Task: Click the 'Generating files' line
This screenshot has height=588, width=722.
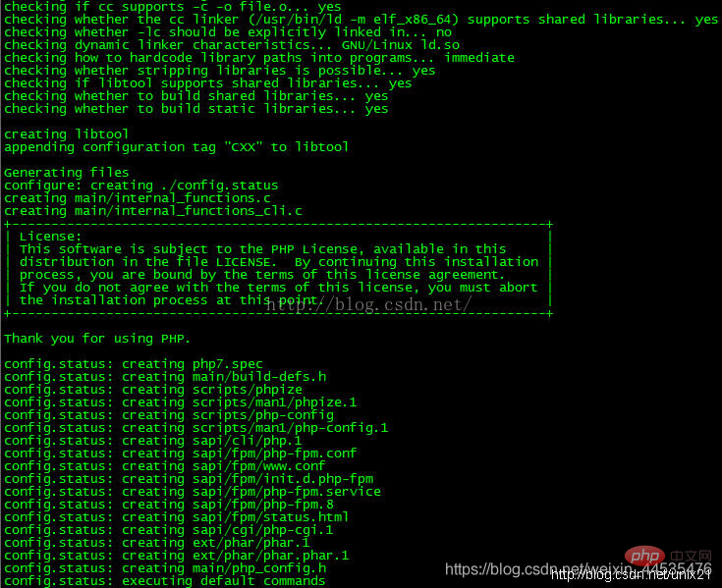Action: [67, 173]
